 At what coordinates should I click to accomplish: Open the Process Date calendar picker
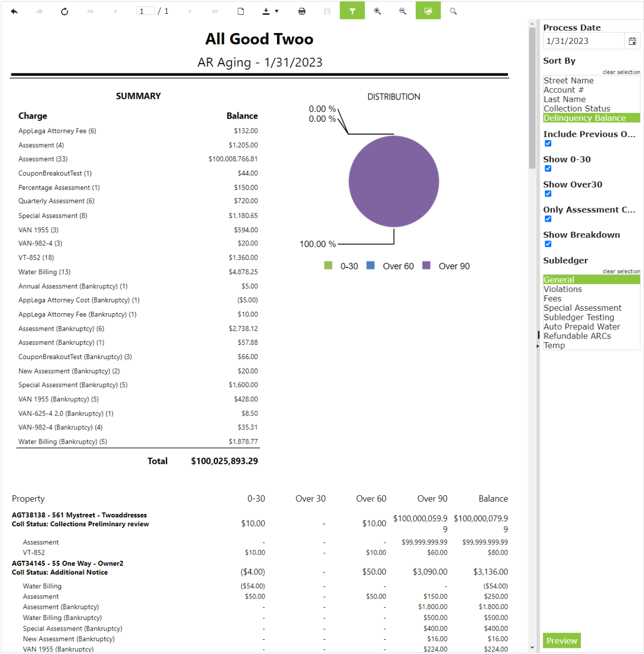click(x=632, y=41)
